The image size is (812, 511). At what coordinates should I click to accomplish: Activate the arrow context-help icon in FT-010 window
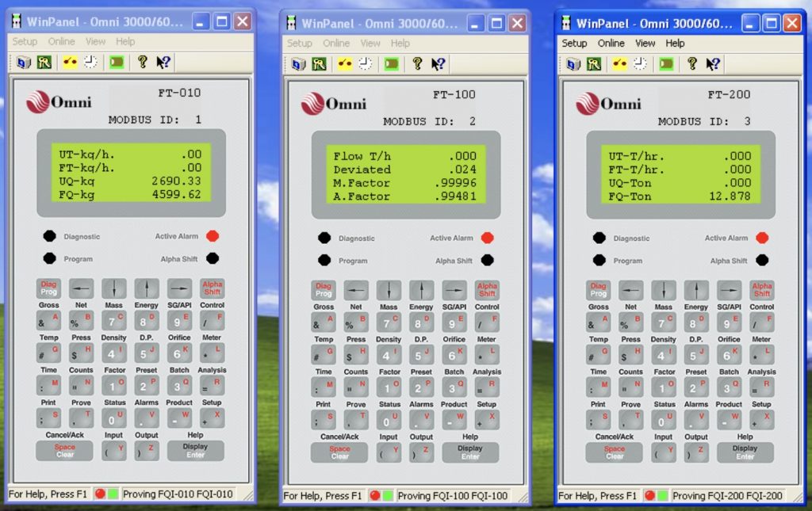pos(163,63)
